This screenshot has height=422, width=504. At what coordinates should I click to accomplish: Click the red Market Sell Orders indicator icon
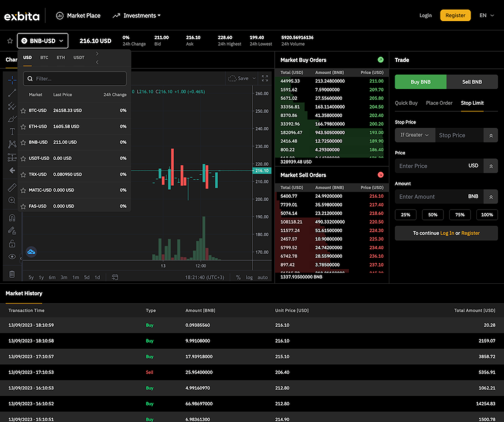pos(380,175)
